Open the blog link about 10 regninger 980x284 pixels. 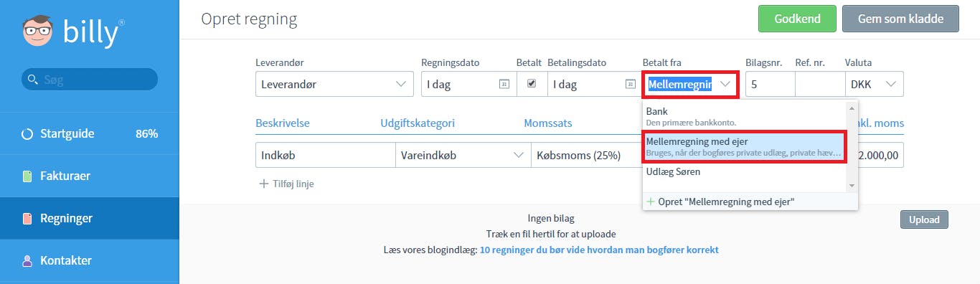click(599, 250)
